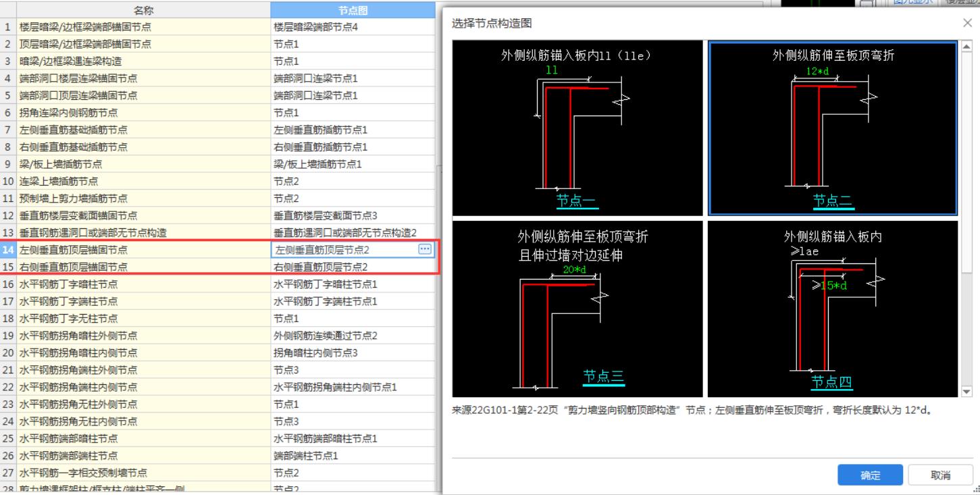Click cell 水平钢筋端部暗柱节点1
Image resolution: width=980 pixels, height=495 pixels.
(x=353, y=438)
